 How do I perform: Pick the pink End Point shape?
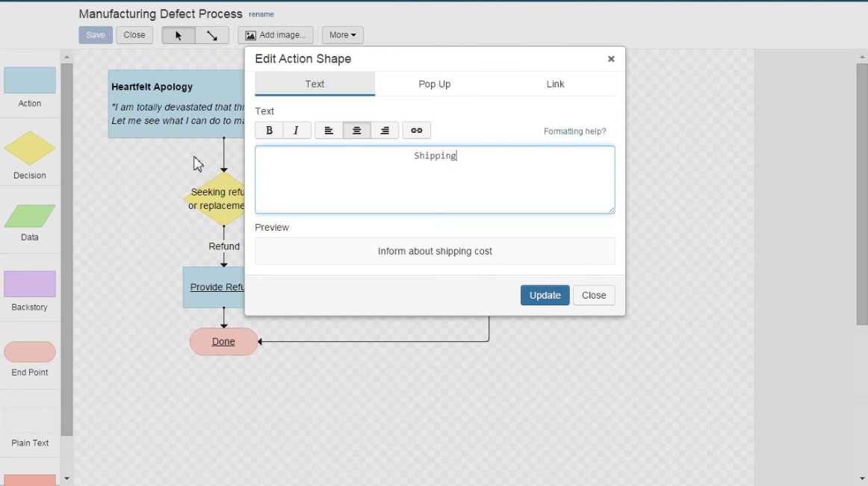point(30,352)
